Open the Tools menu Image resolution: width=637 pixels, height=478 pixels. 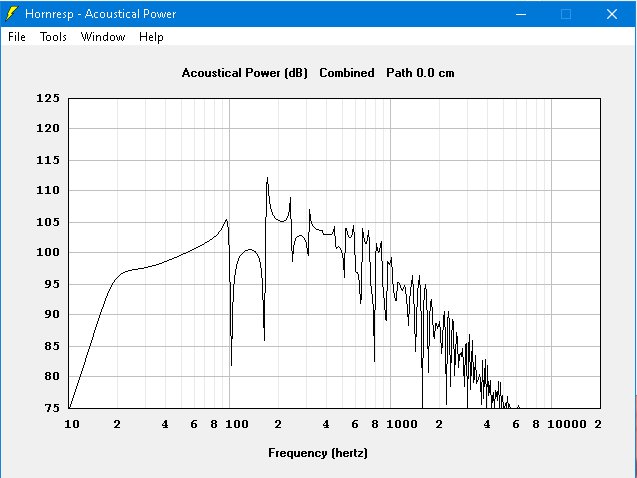pyautogui.click(x=53, y=37)
